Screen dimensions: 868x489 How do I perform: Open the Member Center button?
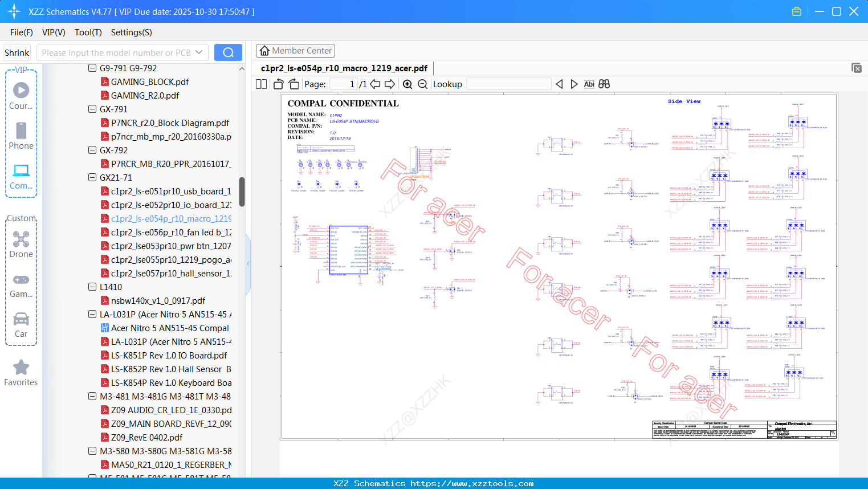coord(295,51)
